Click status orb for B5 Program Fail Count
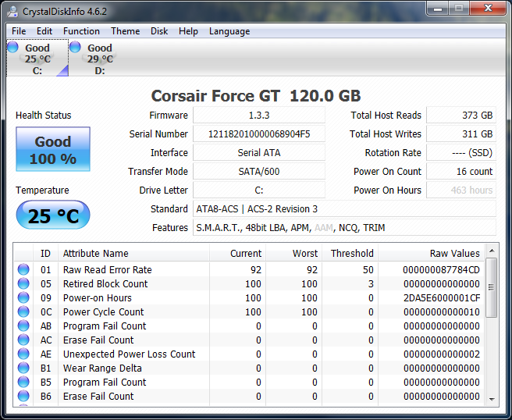 (x=23, y=382)
